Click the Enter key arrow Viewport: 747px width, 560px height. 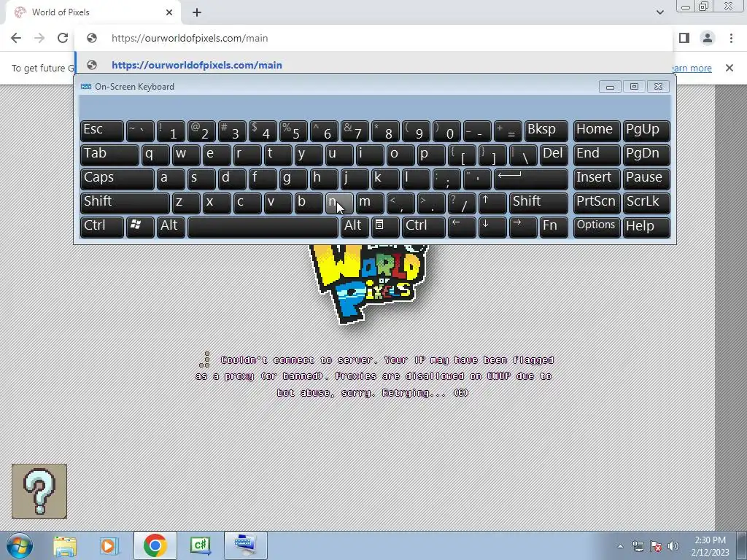tap(531, 179)
